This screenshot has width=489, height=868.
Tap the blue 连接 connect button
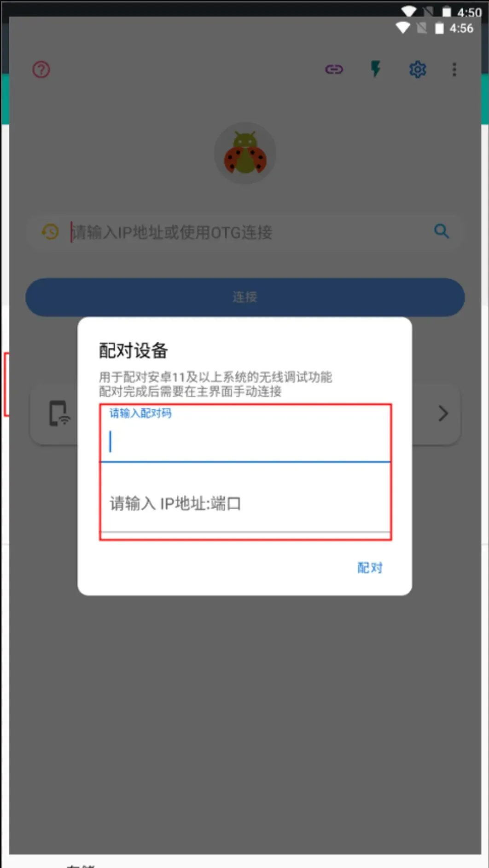tap(245, 297)
